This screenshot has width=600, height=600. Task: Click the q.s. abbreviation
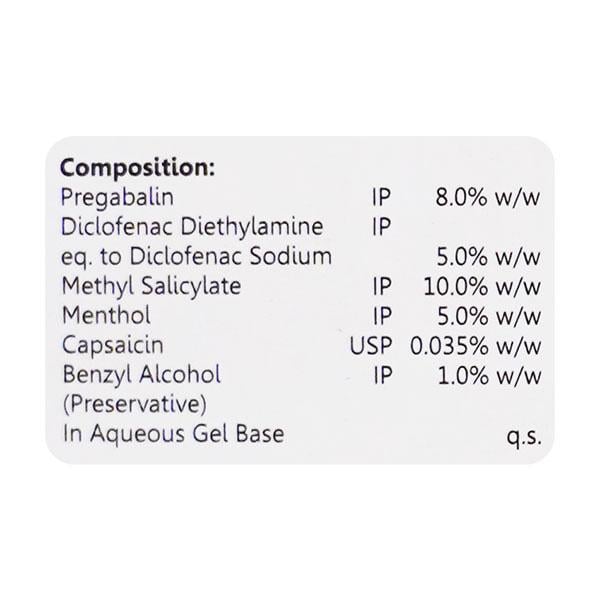pos(524,436)
